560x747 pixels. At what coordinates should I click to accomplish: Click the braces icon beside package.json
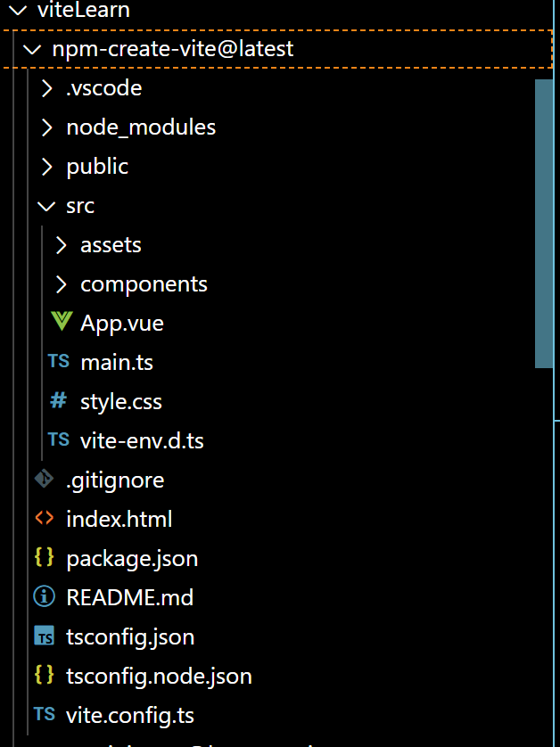(45, 557)
